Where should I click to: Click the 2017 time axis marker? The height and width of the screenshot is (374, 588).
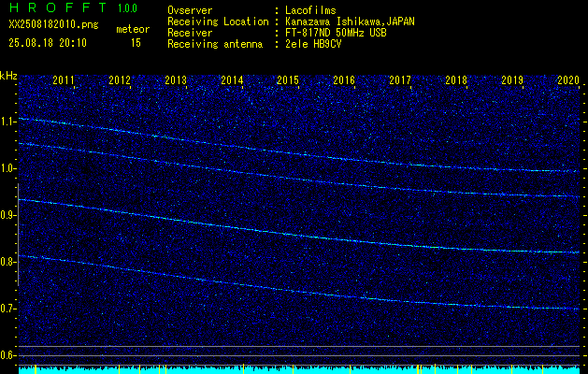click(400, 79)
